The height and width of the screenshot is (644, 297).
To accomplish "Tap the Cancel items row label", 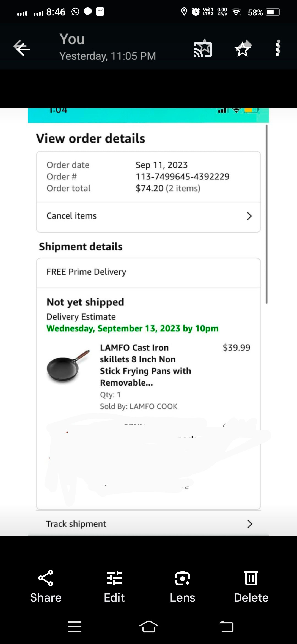I will click(x=71, y=216).
